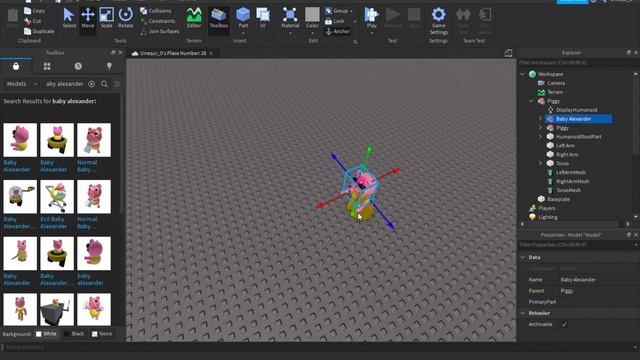Open the Toolbox Recent tab

click(78, 66)
